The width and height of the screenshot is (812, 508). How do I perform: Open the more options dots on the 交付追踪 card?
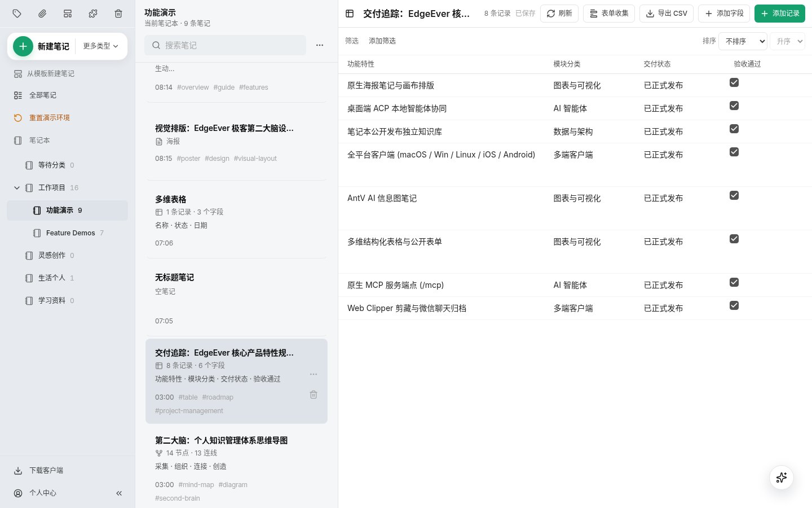pyautogui.click(x=314, y=374)
